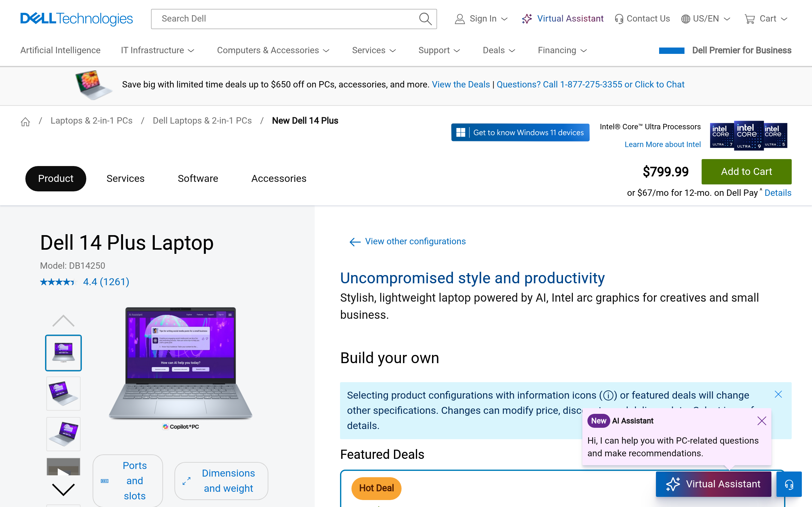The image size is (812, 507).
Task: Click the green Add to Cart button
Action: (x=746, y=172)
